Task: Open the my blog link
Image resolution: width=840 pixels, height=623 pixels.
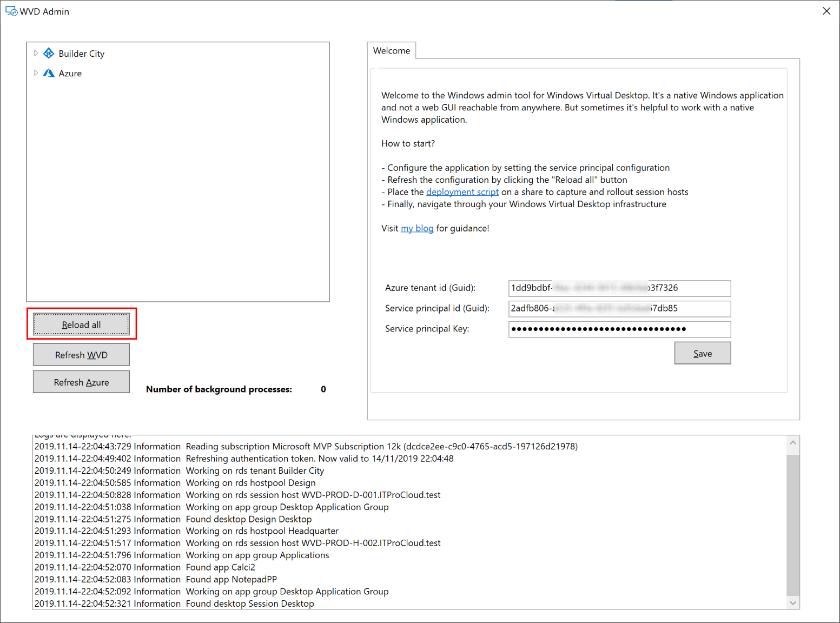Action: click(x=417, y=228)
